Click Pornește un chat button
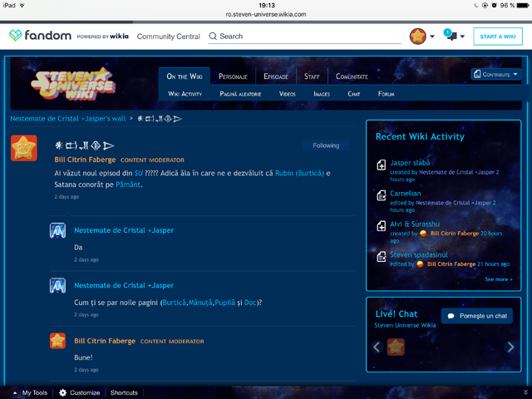 click(x=476, y=316)
